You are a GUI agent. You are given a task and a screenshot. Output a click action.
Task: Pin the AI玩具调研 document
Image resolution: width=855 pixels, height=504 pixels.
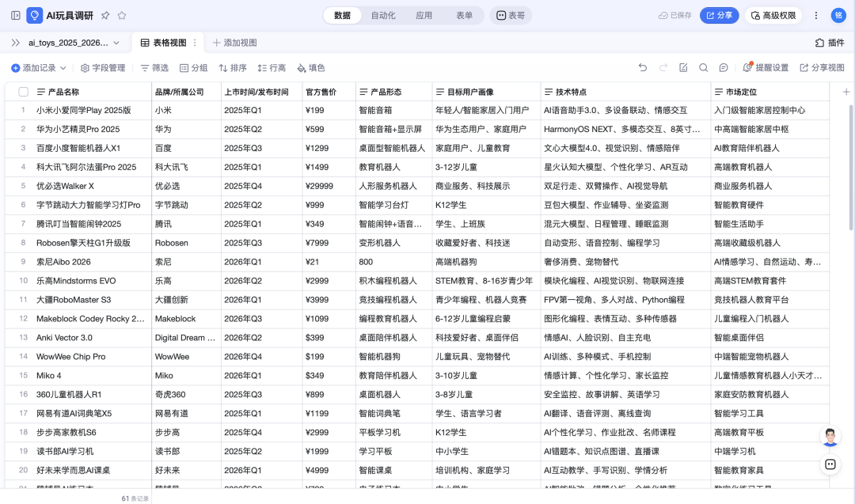(x=105, y=15)
